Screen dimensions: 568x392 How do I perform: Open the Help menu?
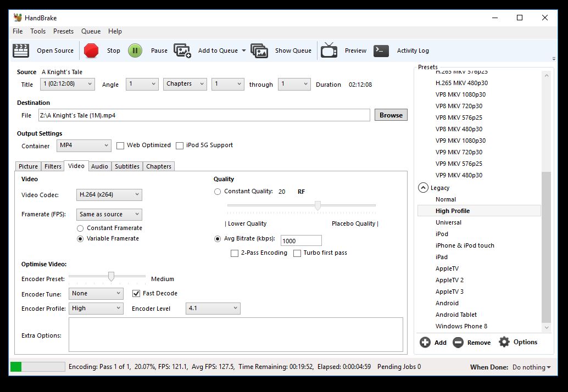[115, 31]
